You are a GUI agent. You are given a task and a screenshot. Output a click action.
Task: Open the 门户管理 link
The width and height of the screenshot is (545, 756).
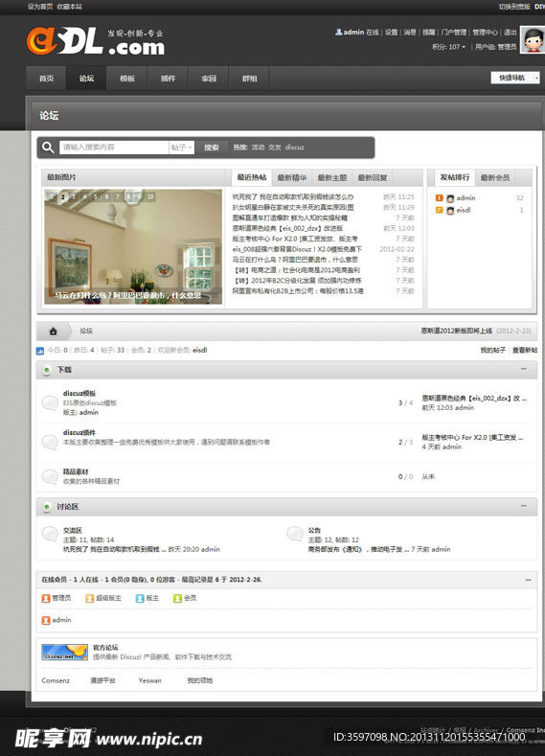[x=454, y=33]
